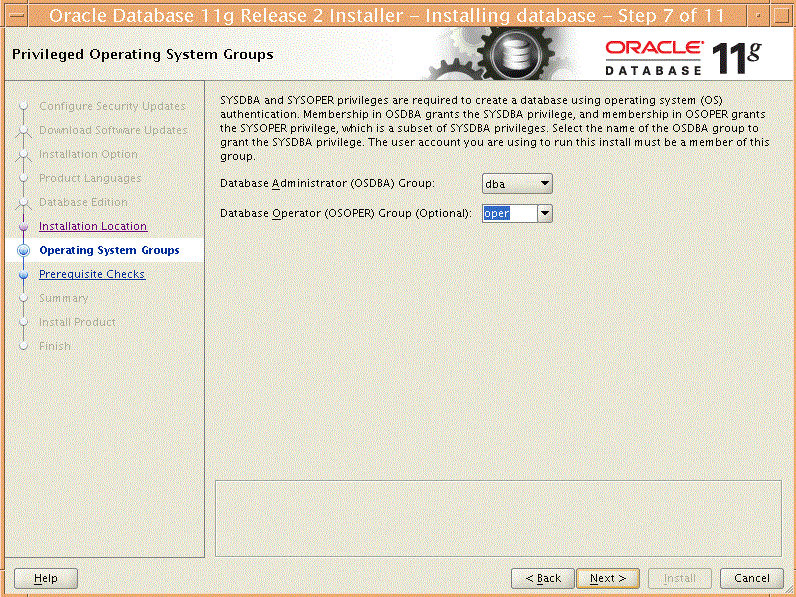Click the Install Product step label
This screenshot has width=796, height=597.
(x=77, y=322)
